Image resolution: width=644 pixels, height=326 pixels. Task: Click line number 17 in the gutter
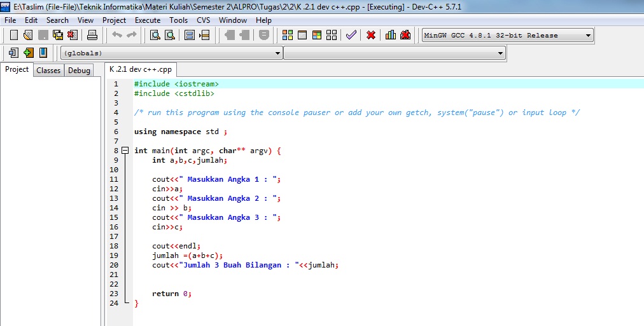coord(114,236)
